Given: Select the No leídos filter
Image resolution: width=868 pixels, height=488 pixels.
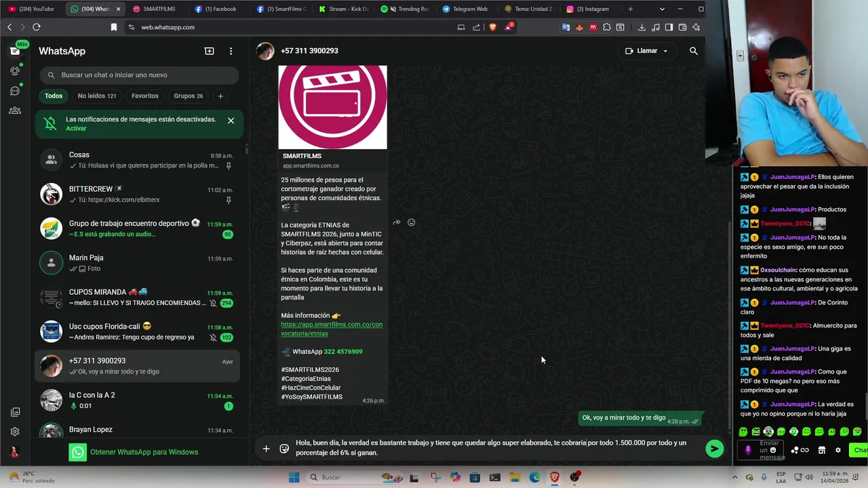Looking at the screenshot, I should point(97,96).
